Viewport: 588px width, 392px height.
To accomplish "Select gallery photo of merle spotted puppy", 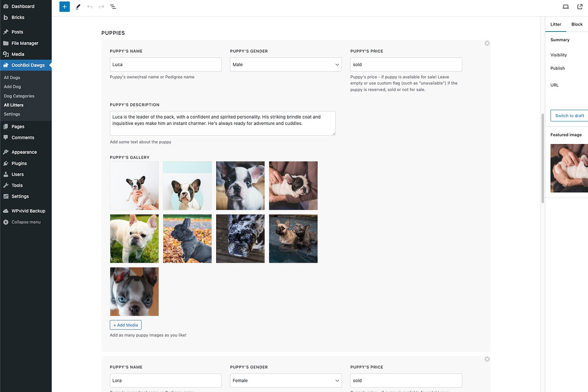I will click(240, 239).
